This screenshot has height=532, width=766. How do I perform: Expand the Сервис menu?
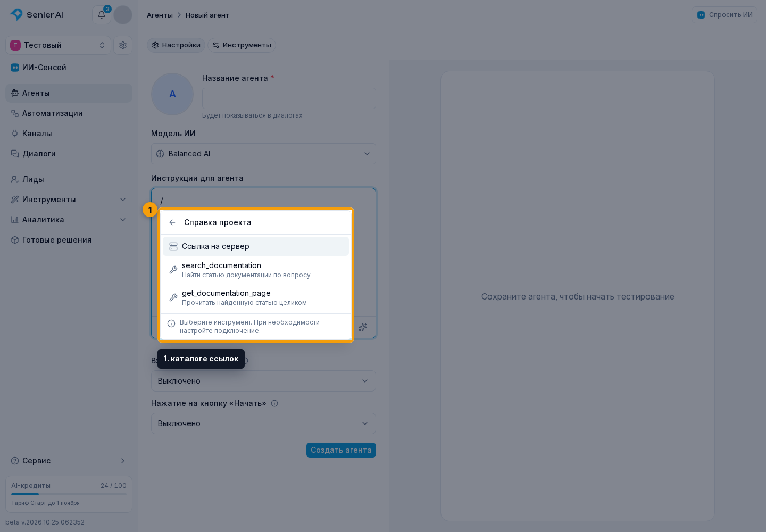point(69,461)
